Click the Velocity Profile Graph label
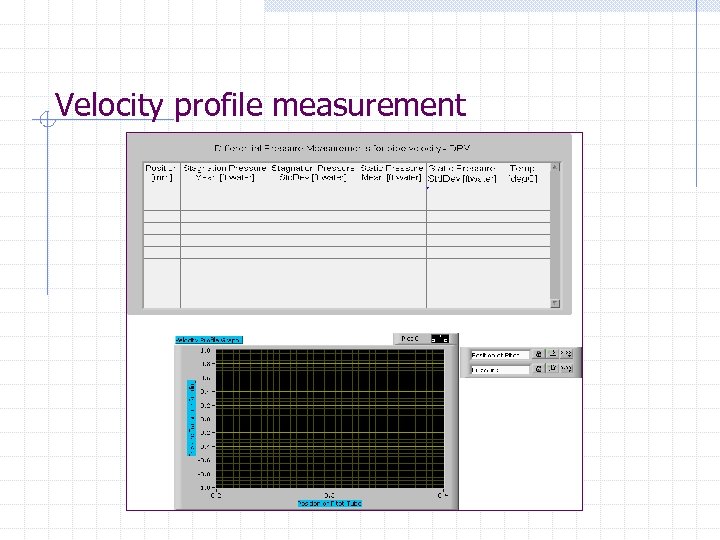The width and height of the screenshot is (720, 540). click(x=209, y=340)
